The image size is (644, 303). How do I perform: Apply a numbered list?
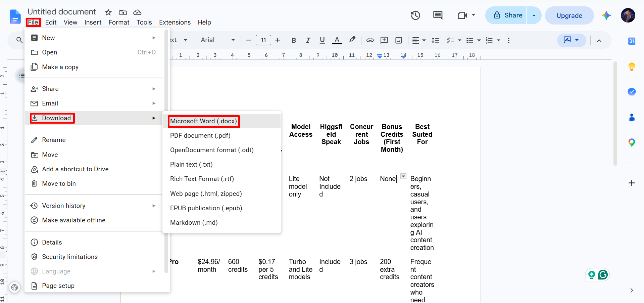click(489, 40)
